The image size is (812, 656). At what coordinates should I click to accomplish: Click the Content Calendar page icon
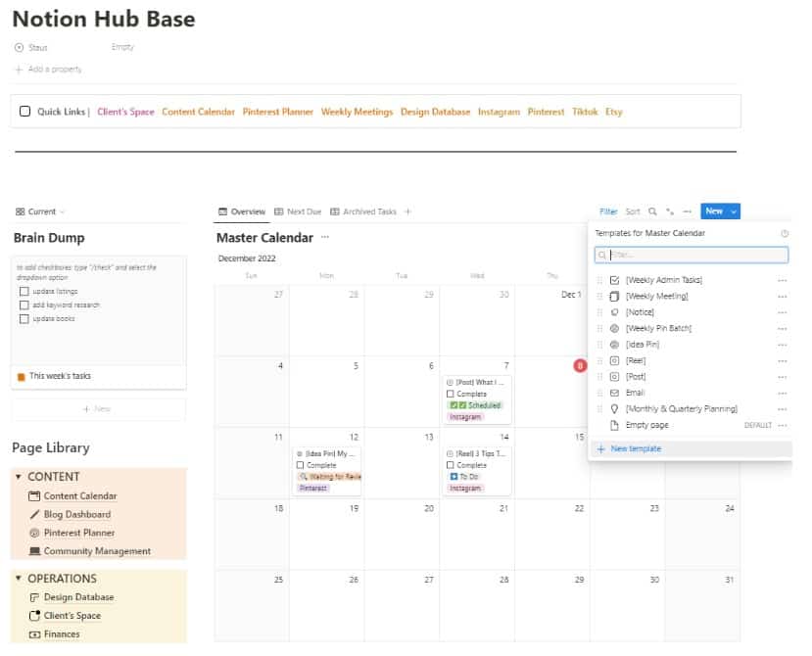coord(34,496)
